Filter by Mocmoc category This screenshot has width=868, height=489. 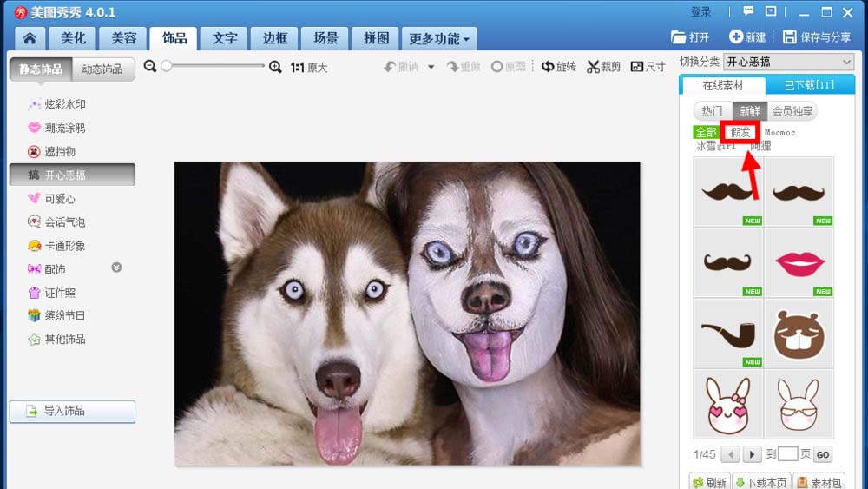tap(779, 132)
